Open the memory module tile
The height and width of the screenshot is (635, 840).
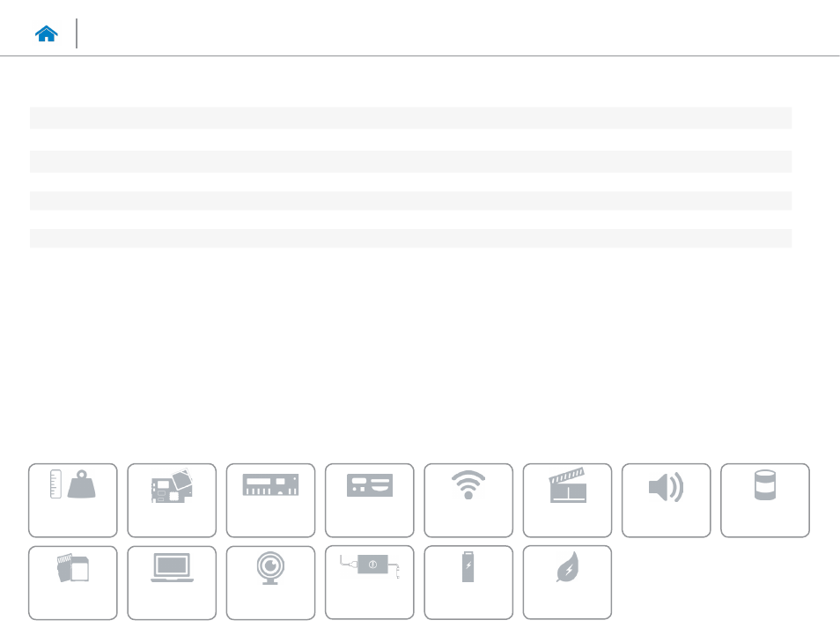[x=270, y=500]
